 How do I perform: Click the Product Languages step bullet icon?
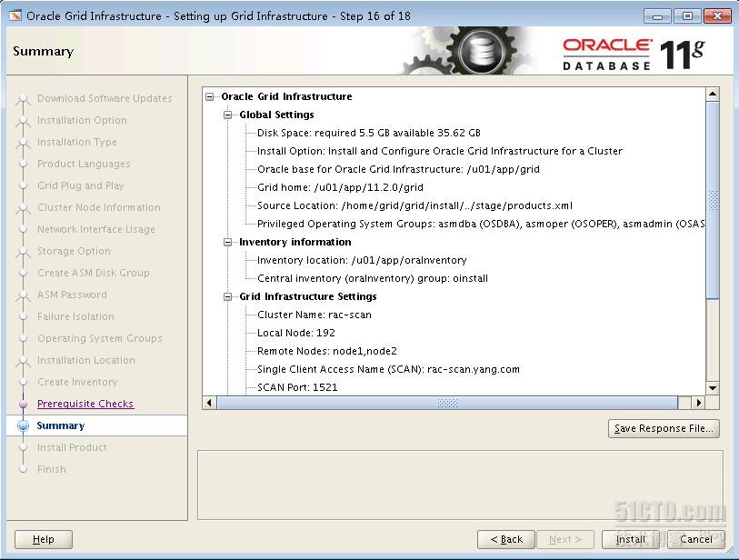pos(23,164)
